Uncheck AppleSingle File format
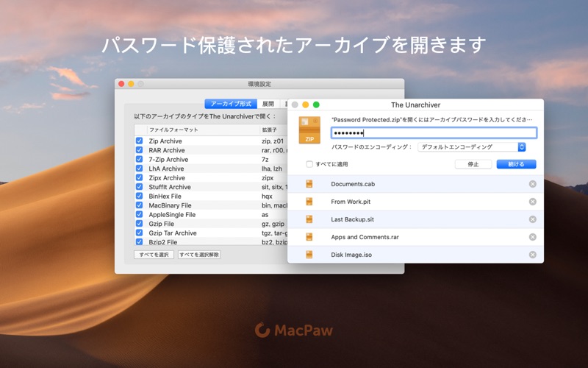This screenshot has width=588, height=368. tap(139, 214)
